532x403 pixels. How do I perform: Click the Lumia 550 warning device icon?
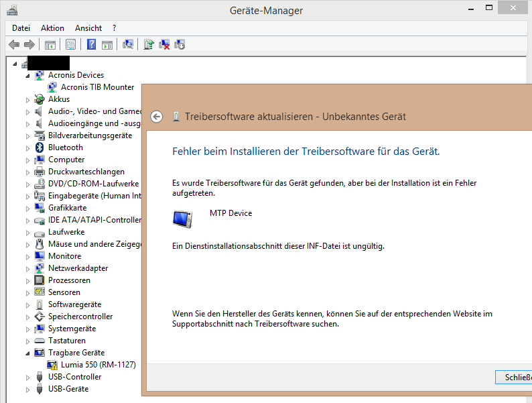52,365
